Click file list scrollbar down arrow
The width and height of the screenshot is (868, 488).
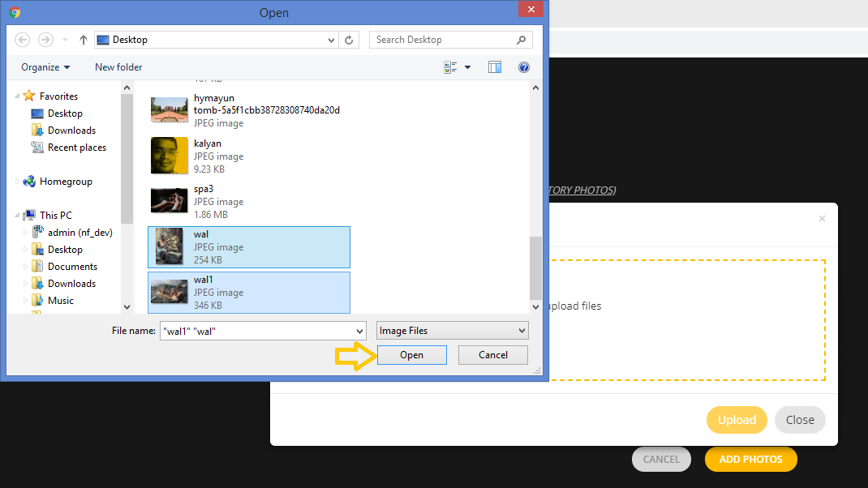535,307
